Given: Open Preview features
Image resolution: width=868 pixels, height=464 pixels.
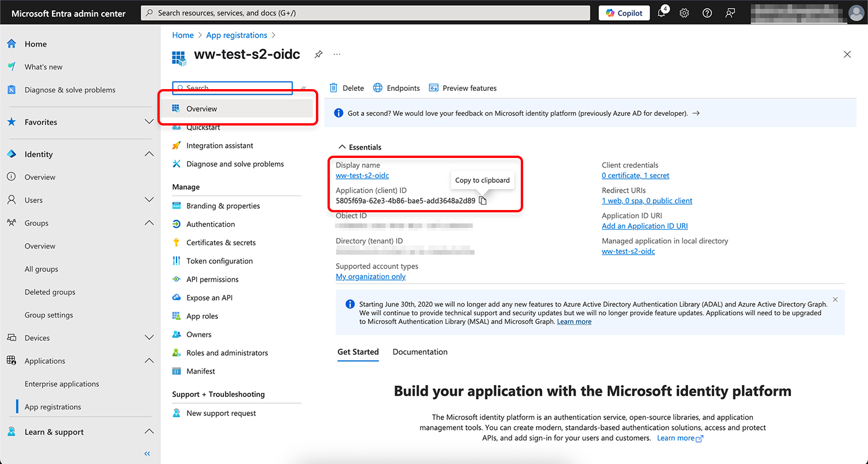Looking at the screenshot, I should (462, 87).
